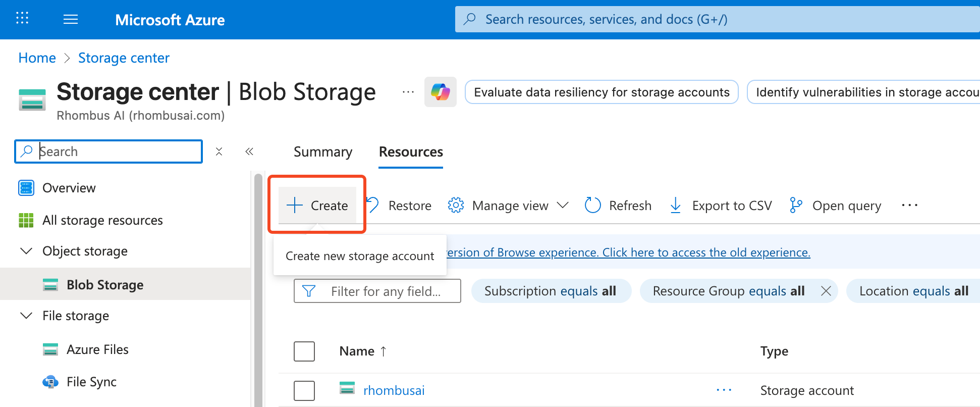Click the Filter for any field box
Screen dimensions: 980x407
[377, 291]
